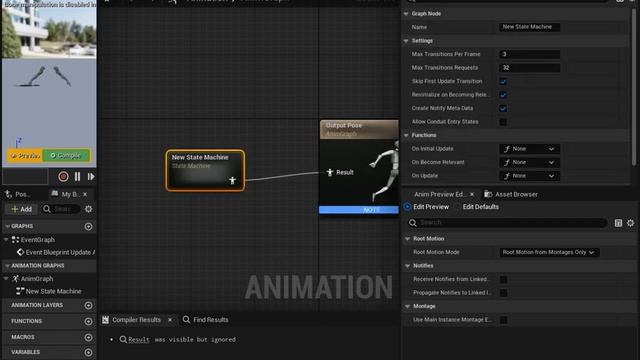Collapse the EventGraph tree item
Screen dimensions: 640x360
6,240
